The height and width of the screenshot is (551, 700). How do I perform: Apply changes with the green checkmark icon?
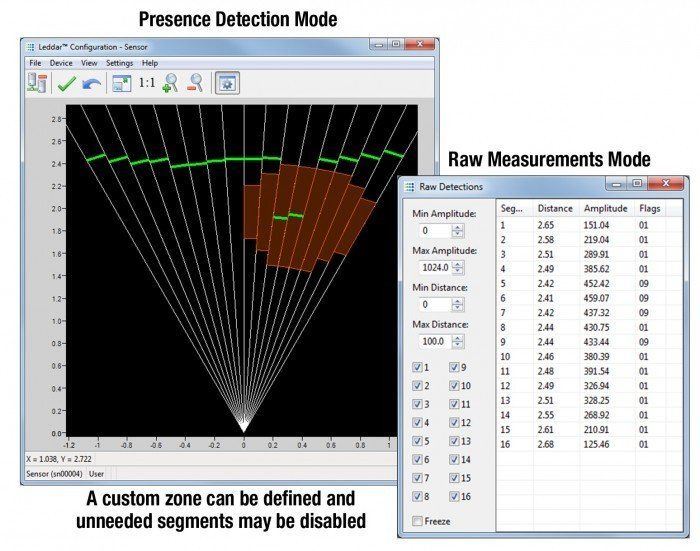(x=67, y=83)
